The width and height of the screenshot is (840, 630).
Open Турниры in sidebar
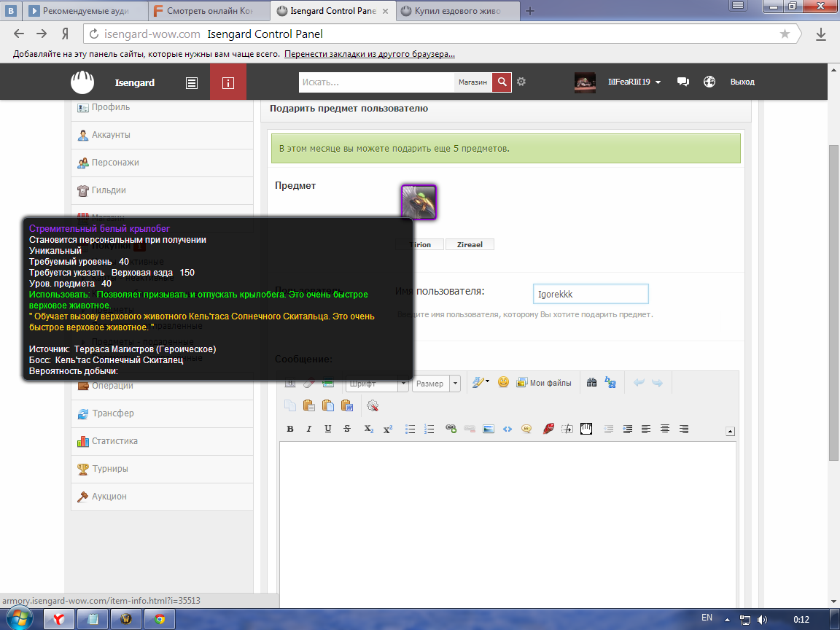click(163, 470)
